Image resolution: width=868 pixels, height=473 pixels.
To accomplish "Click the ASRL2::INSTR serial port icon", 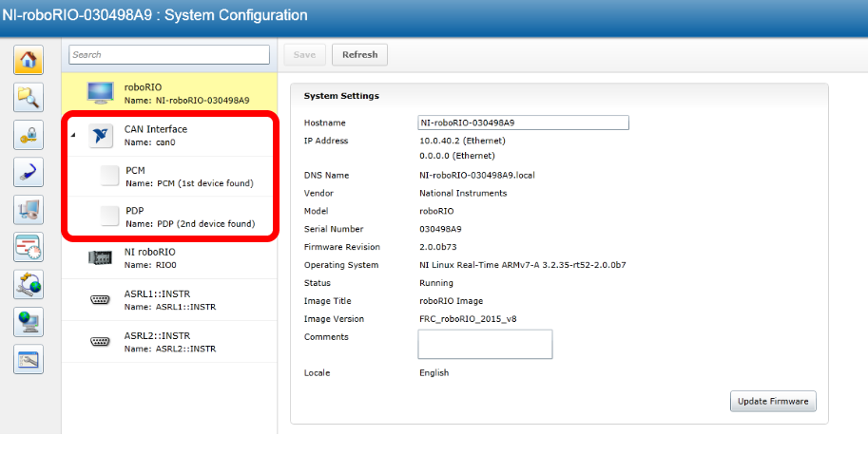I will click(x=100, y=342).
